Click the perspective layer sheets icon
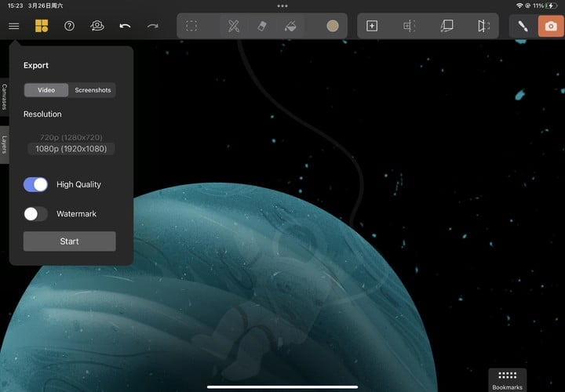Viewport: 565px width, 392px height. pyautogui.click(x=447, y=26)
